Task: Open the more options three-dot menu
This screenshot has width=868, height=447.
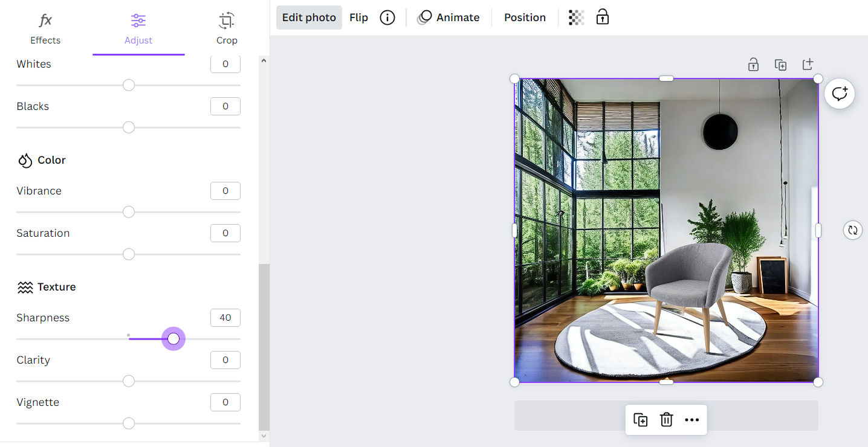Action: coord(692,420)
